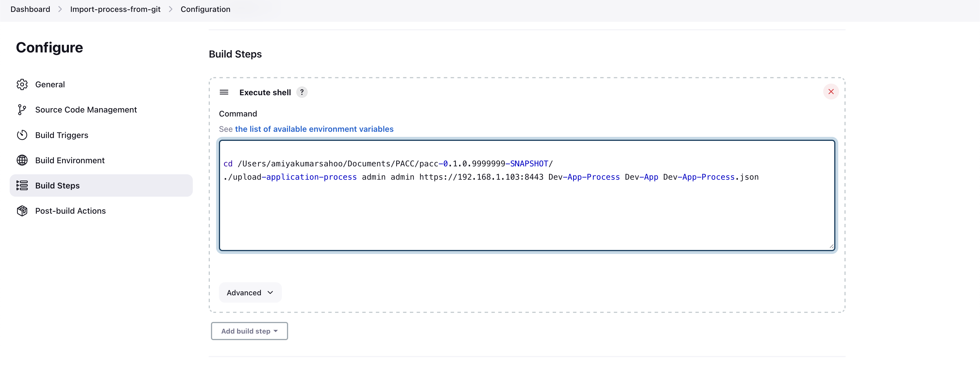Click the Execute shell drag handle
The width and height of the screenshot is (980, 369).
tap(224, 92)
